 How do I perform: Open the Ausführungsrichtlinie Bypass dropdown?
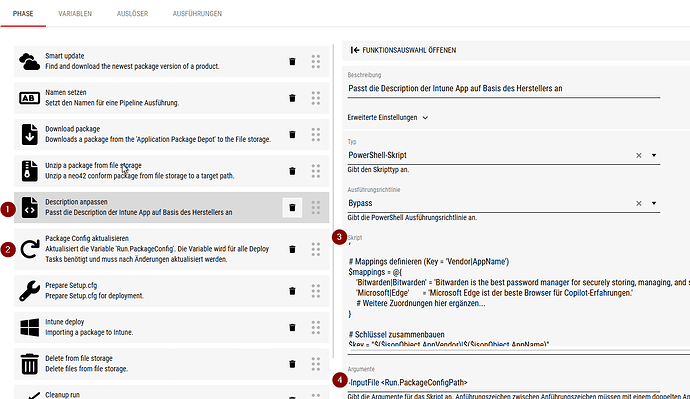click(x=654, y=203)
